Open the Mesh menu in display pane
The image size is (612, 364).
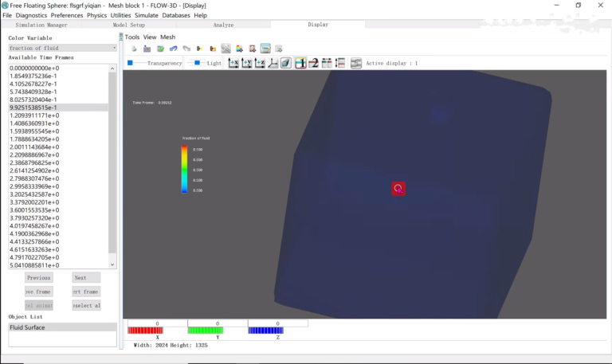click(168, 37)
